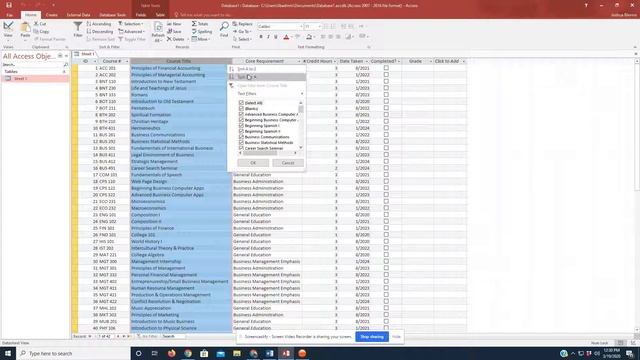Image resolution: width=640 pixels, height=360 pixels.
Task: Click the Copy command
Action: pos(41,31)
